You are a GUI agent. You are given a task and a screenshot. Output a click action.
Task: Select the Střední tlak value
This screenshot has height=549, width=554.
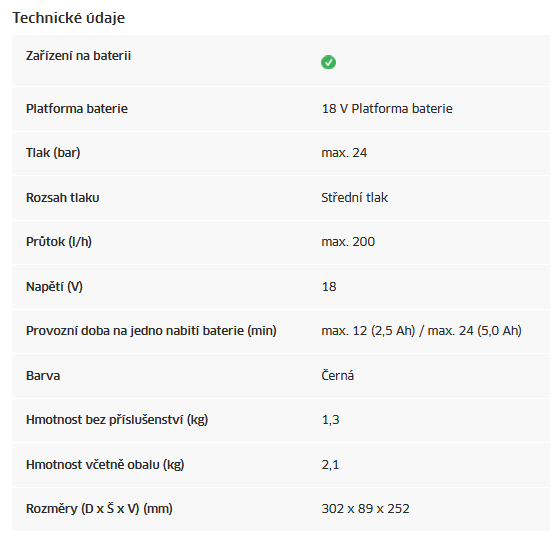[x=354, y=197]
